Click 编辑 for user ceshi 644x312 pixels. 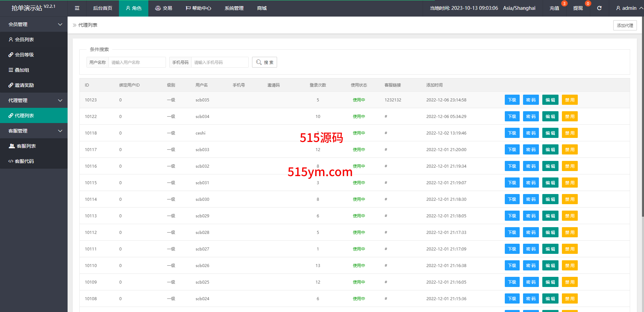tap(550, 133)
